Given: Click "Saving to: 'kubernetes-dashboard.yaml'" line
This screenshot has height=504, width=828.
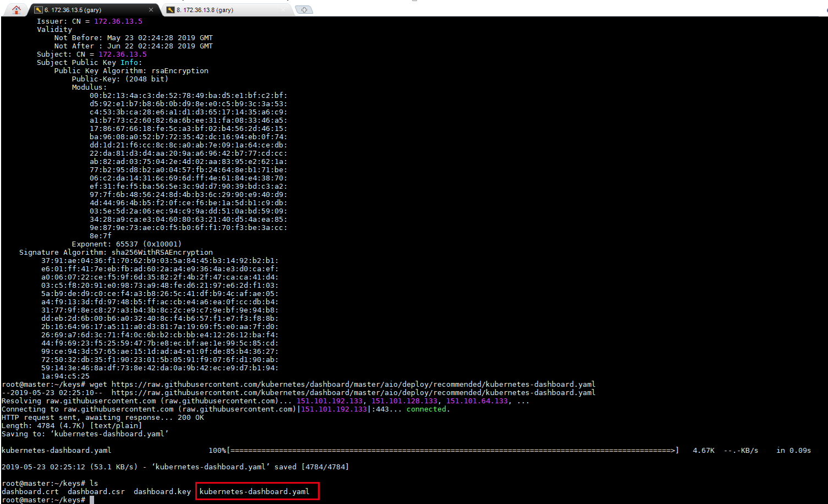Looking at the screenshot, I should pyautogui.click(x=85, y=434).
